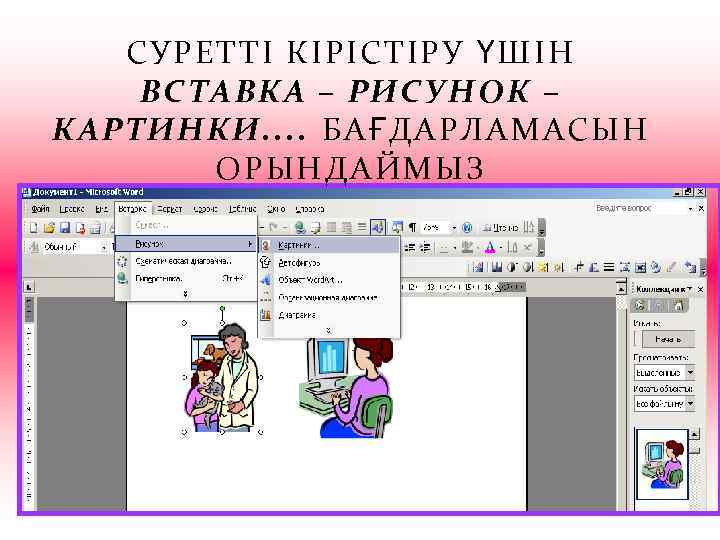The height and width of the screenshot is (540, 720).
Task: Open the task pane title dropdown arrow
Action: click(689, 289)
